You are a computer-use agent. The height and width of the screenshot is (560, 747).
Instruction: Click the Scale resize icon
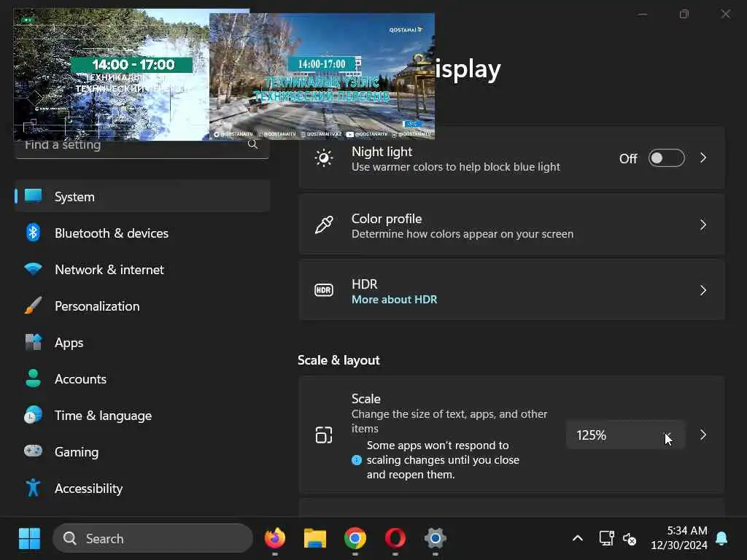tap(324, 435)
